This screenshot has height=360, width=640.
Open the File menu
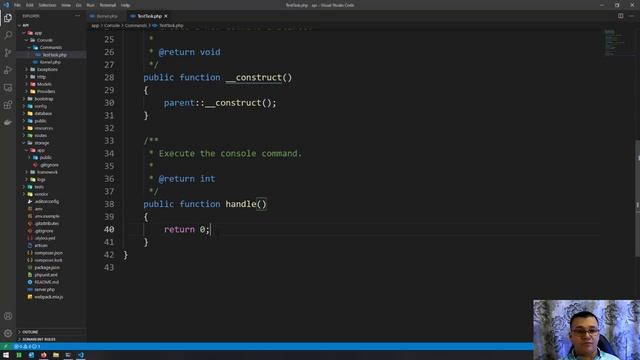pos(17,5)
